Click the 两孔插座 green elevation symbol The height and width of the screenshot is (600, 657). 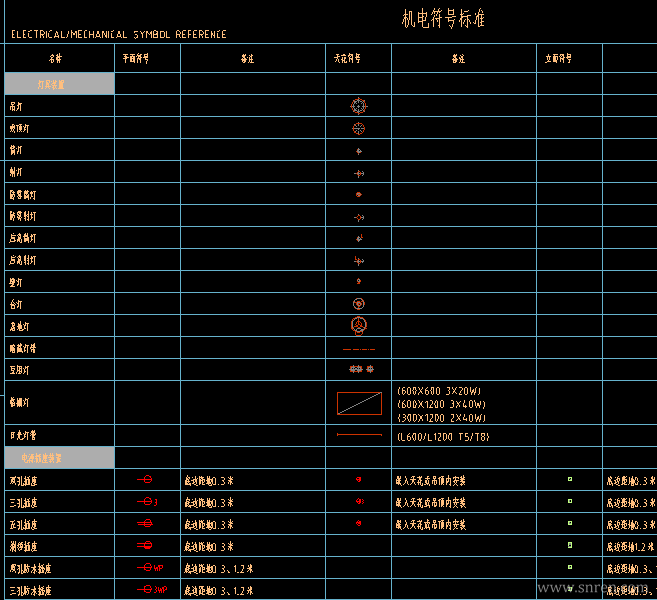click(x=570, y=479)
